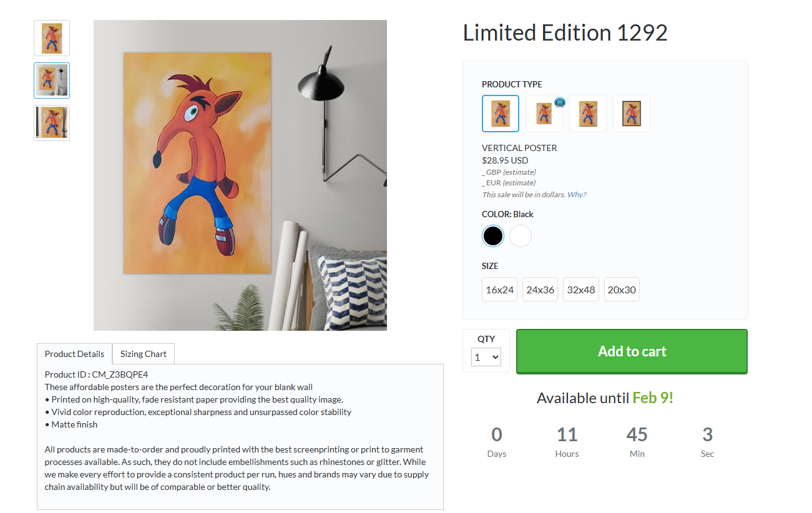Screen dimensions: 812x513
Task: Pick the white color swatch
Action: [520, 236]
